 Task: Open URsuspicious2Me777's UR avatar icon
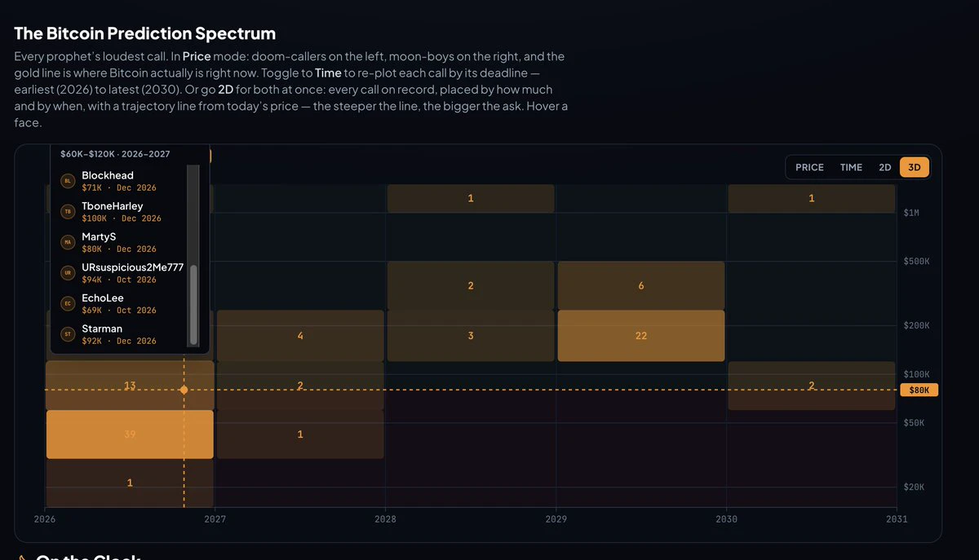click(x=69, y=273)
